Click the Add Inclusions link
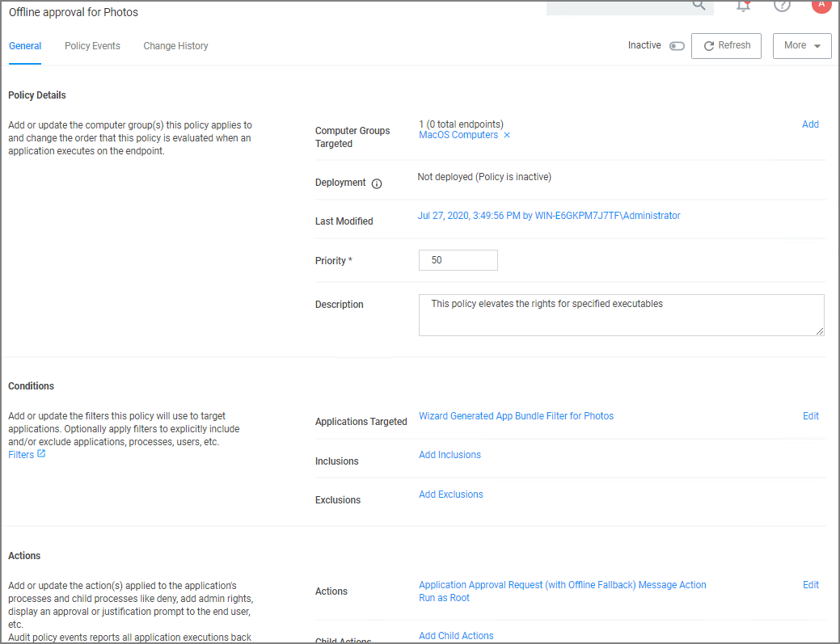The width and height of the screenshot is (840, 644). click(x=450, y=455)
